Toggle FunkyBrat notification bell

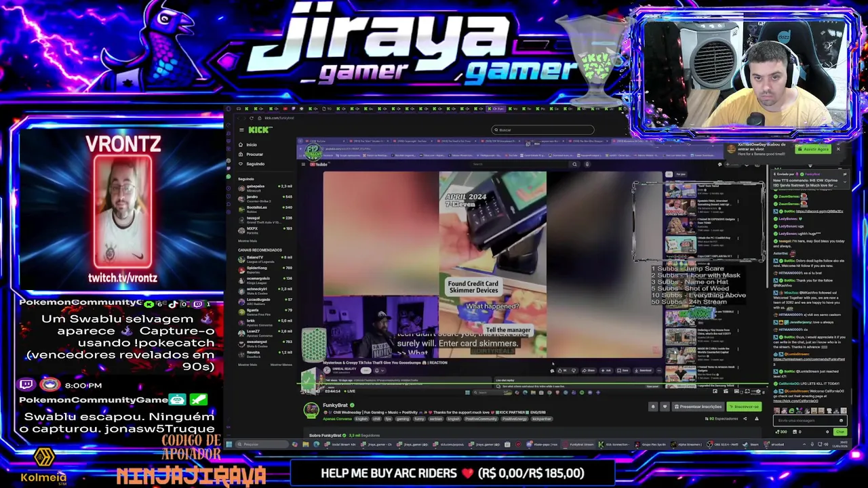click(653, 407)
